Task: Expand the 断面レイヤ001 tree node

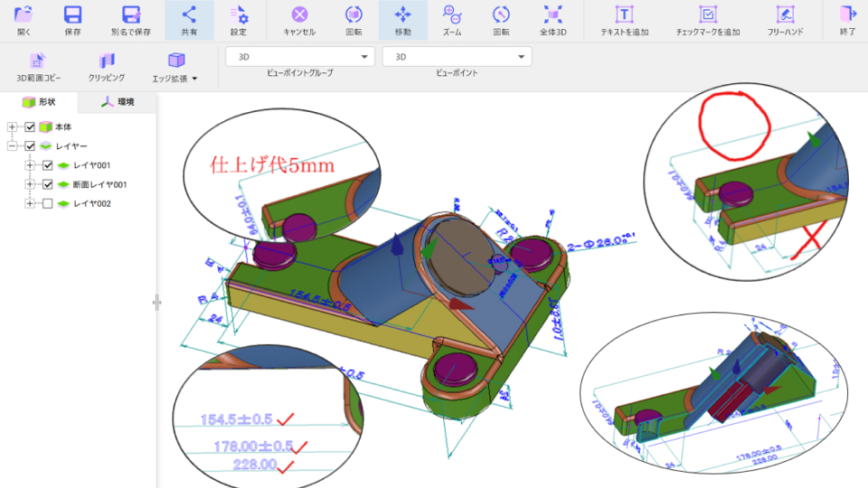Action: click(x=30, y=184)
